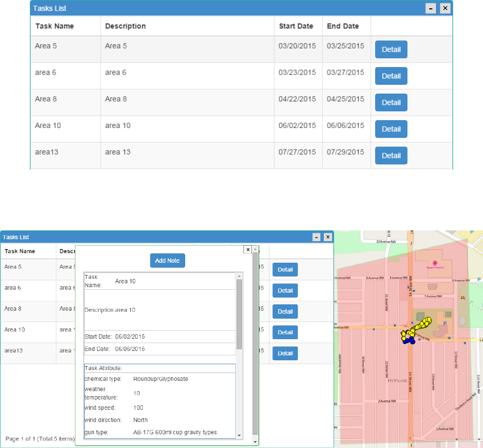This screenshot has width=483, height=448.
Task: Click the blue marker cluster on map
Action: 409,341
